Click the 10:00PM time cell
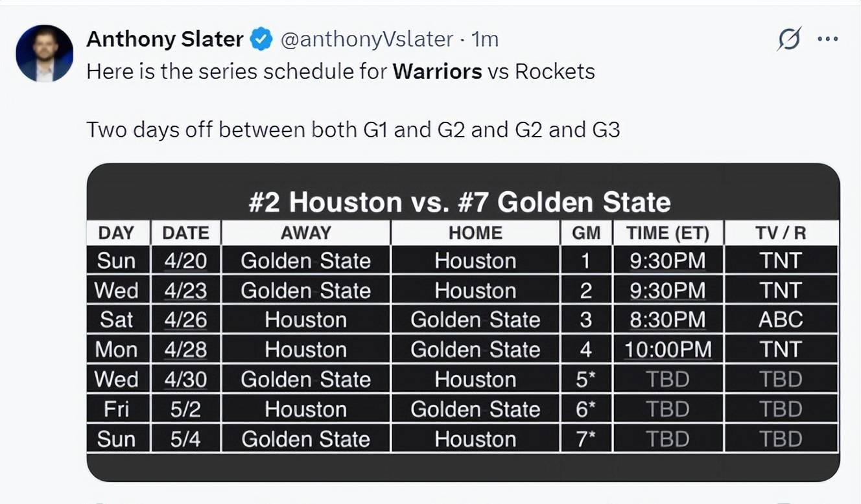 coord(668,350)
